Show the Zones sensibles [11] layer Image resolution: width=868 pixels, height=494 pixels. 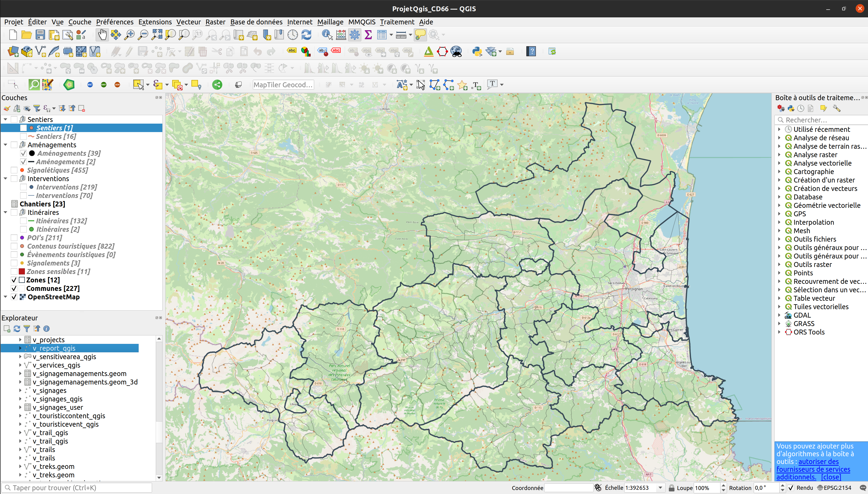[14, 271]
